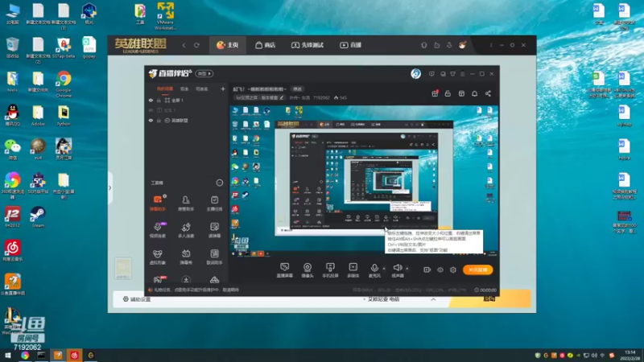
Task: Open the Steam desktop shortcut
Action: [x=38, y=216]
